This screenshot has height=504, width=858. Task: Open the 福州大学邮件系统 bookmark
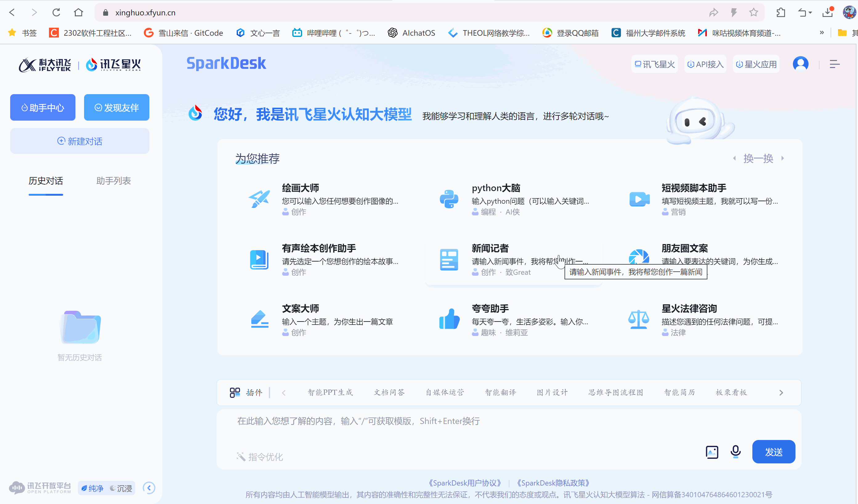(648, 33)
